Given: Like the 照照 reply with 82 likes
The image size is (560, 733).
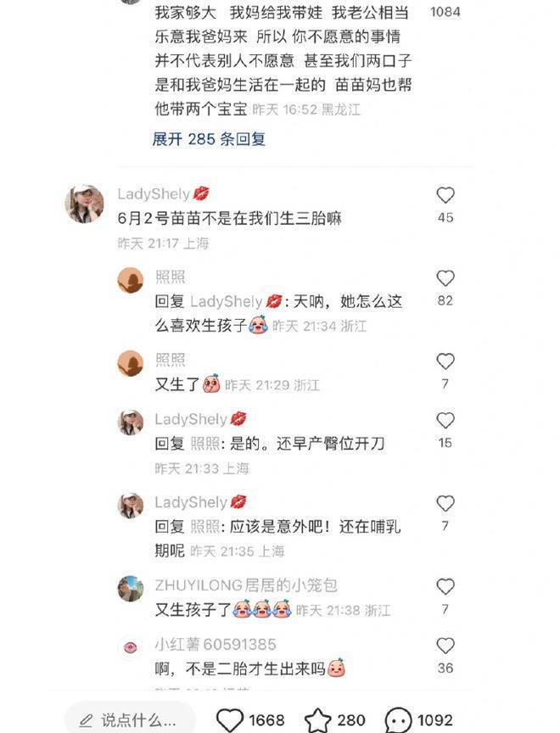Looking at the screenshot, I should point(445,278).
